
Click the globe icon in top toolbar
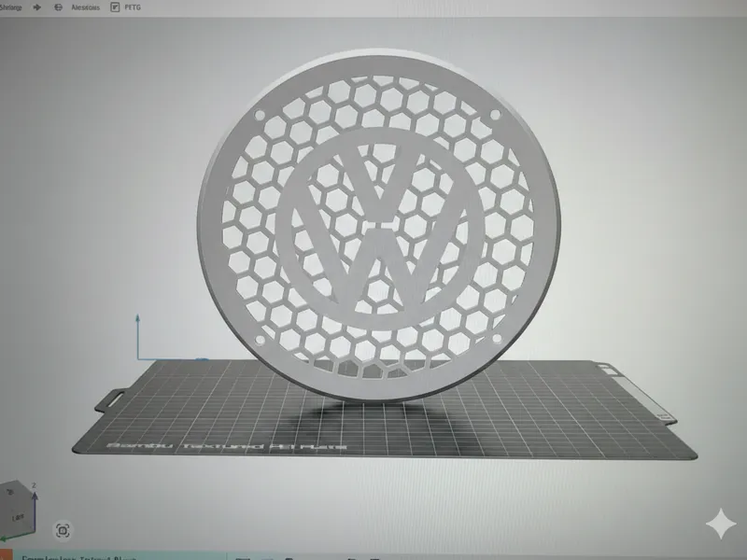[x=58, y=7]
